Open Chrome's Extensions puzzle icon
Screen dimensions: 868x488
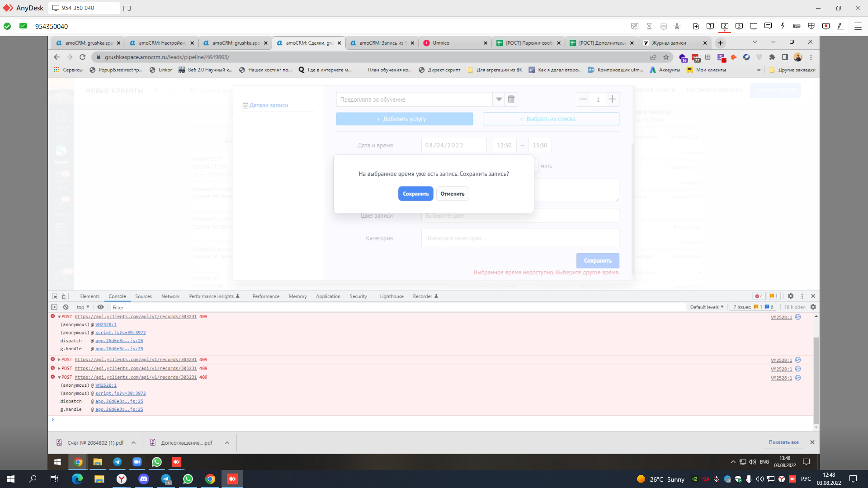point(772,57)
